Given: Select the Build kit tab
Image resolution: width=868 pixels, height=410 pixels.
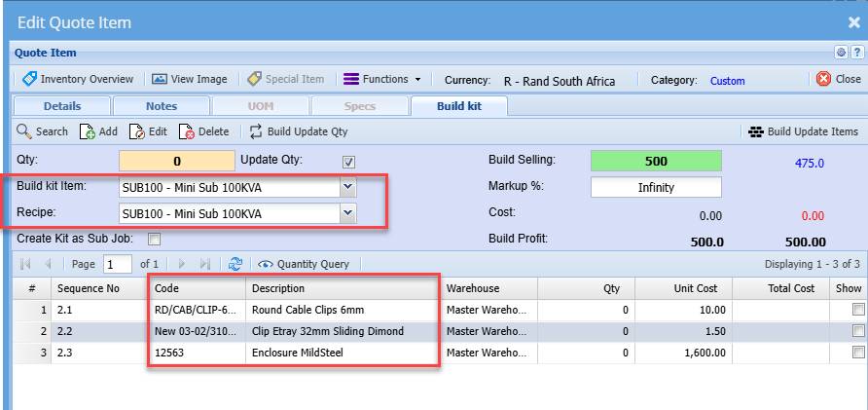Looking at the screenshot, I should click(459, 106).
